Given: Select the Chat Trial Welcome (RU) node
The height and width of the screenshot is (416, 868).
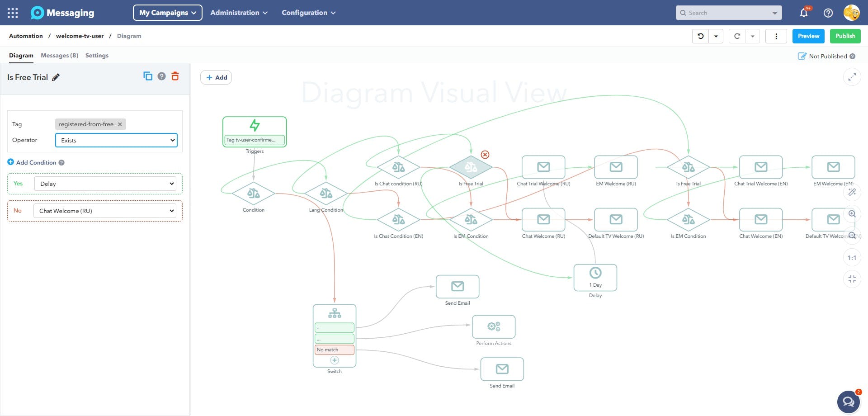Looking at the screenshot, I should coord(543,167).
